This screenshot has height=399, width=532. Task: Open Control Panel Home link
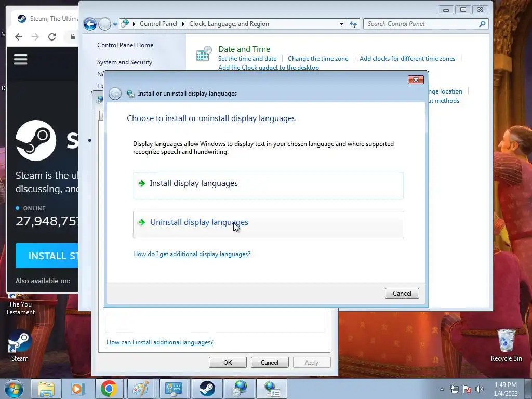pyautogui.click(x=125, y=45)
